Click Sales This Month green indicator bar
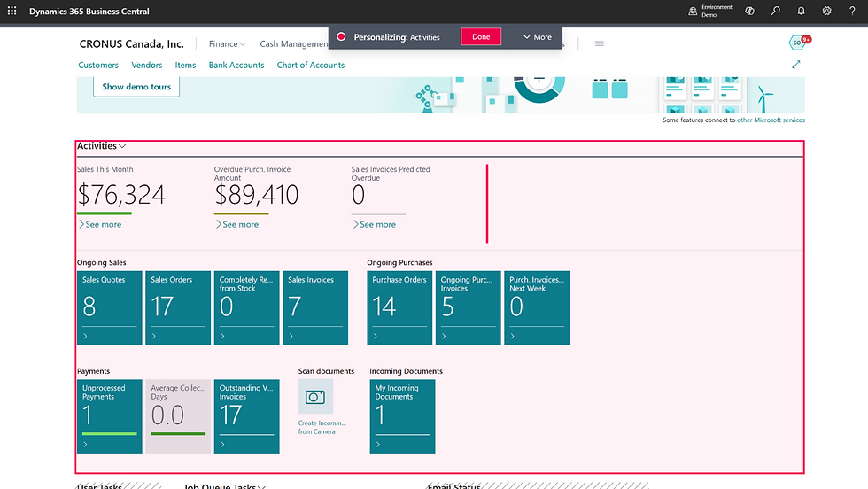This screenshot has height=489, width=868. pos(105,213)
